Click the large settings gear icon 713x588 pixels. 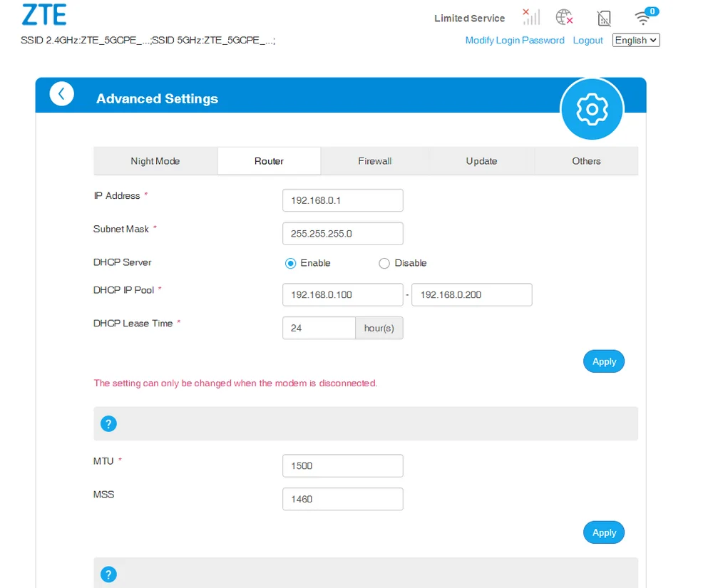pos(592,109)
